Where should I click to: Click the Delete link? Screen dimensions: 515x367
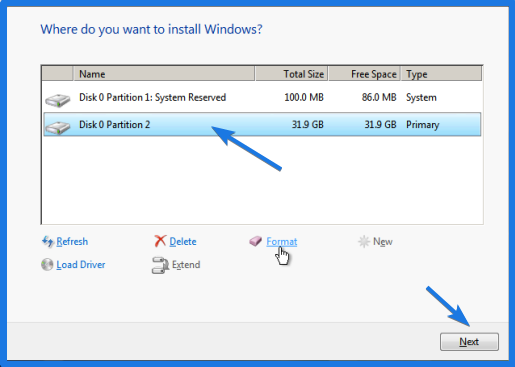183,241
